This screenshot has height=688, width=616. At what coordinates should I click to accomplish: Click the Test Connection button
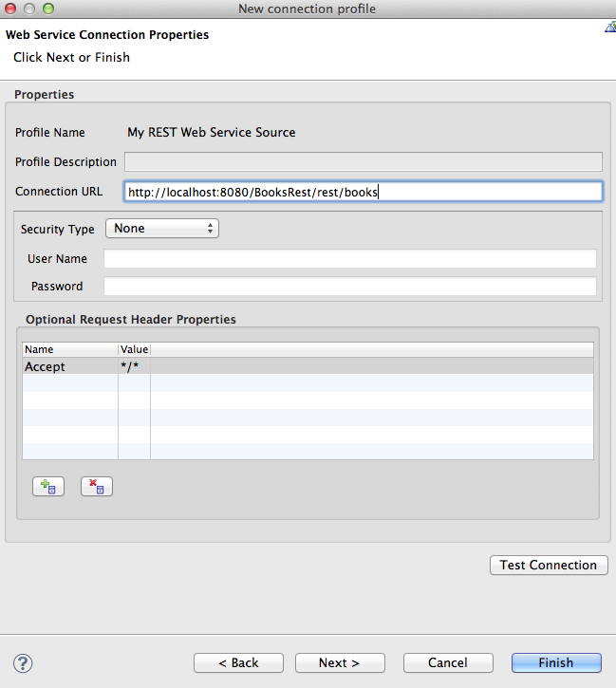tap(549, 565)
